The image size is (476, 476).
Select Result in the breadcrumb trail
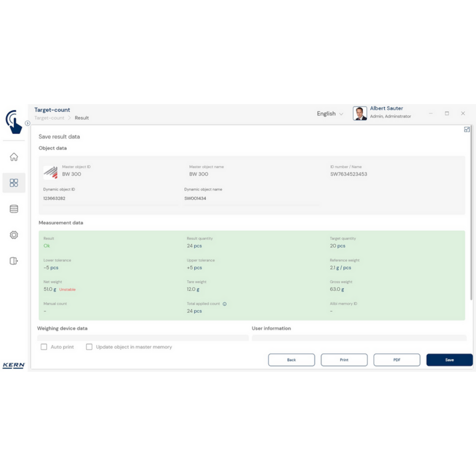click(x=82, y=118)
